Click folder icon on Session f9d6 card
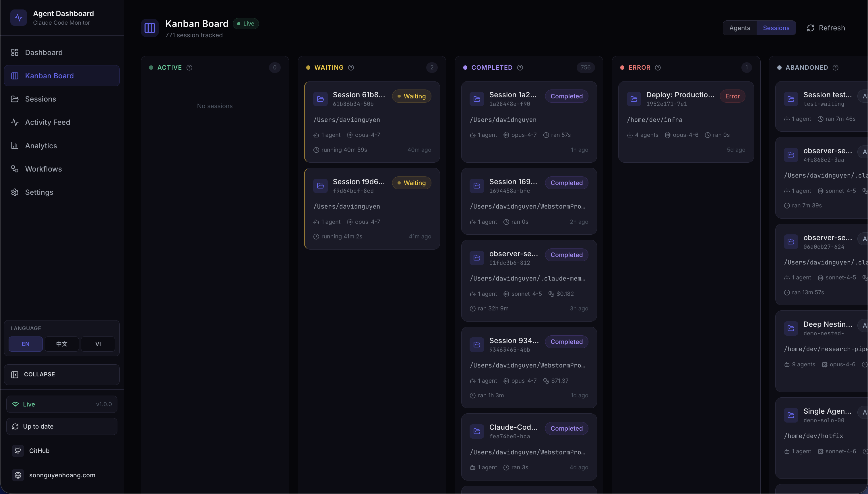Screen dimensions: 868x494 tap(320, 186)
